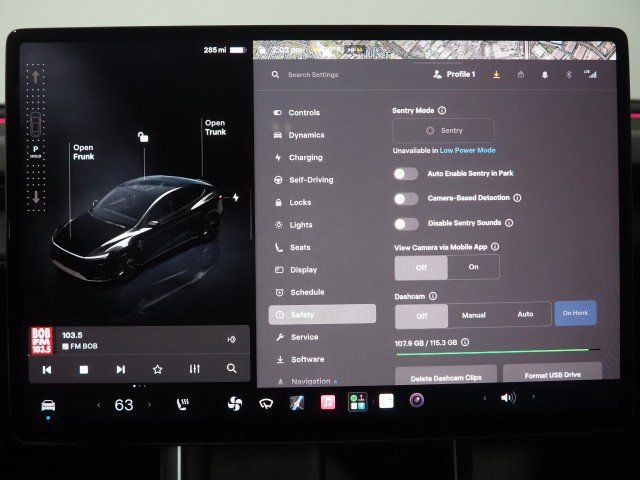640x480 pixels.
Task: Tap Delete Dashcam Clips button
Action: point(446,377)
